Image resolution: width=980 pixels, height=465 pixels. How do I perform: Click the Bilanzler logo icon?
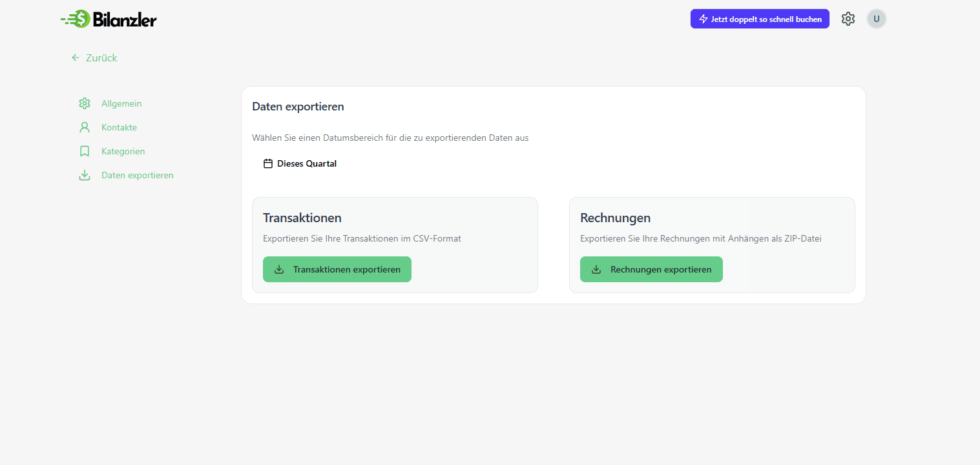77,19
